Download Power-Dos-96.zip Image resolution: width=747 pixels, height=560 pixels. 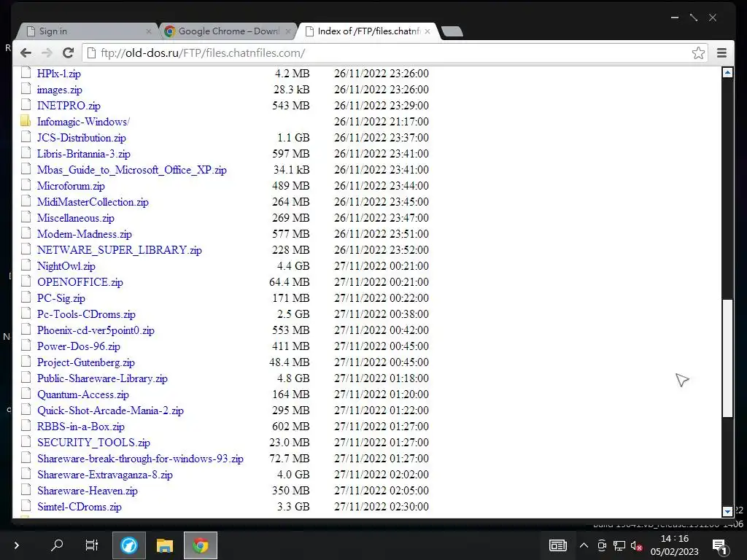coord(79,346)
